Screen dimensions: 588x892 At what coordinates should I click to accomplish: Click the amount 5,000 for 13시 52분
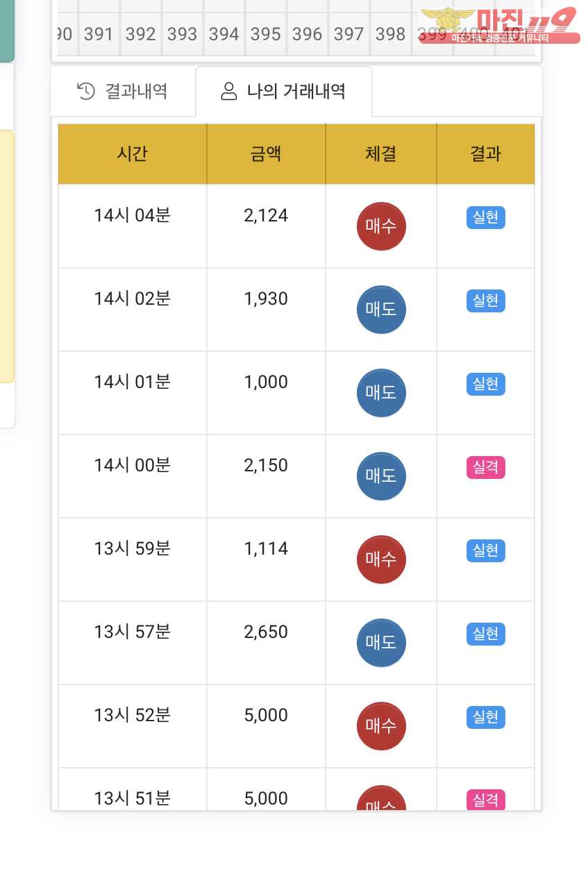[x=266, y=716]
